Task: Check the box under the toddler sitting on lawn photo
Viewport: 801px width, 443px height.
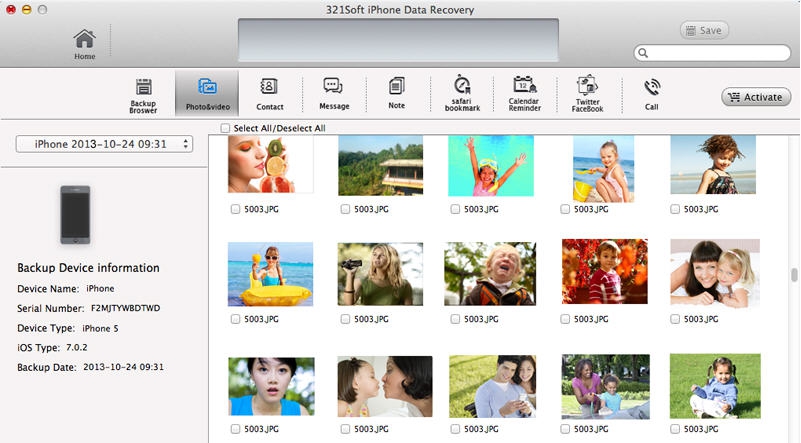Action: 675,429
